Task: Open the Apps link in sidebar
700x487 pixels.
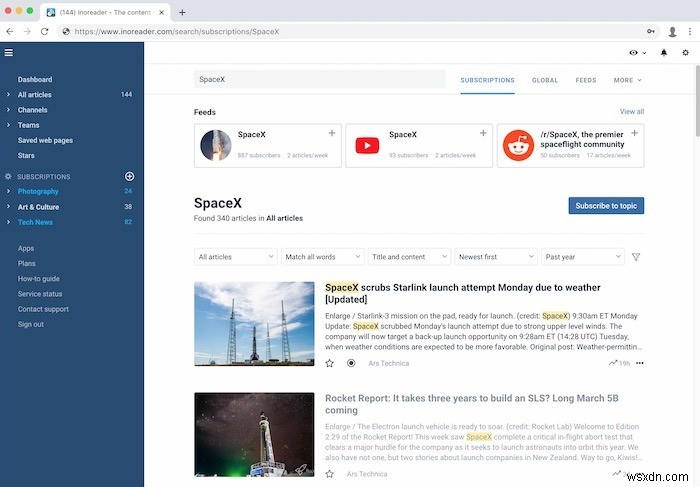Action: 26,248
